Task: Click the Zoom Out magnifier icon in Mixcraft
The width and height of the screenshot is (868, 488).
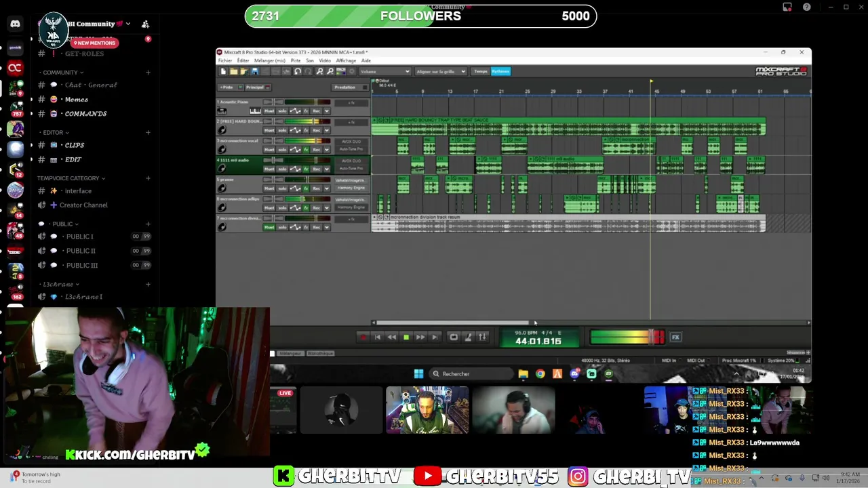Action: tap(330, 71)
